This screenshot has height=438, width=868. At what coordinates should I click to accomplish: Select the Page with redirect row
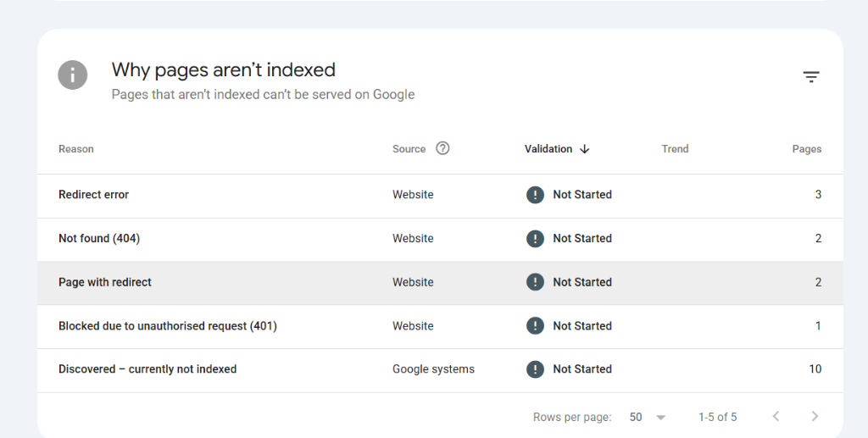pyautogui.click(x=440, y=283)
